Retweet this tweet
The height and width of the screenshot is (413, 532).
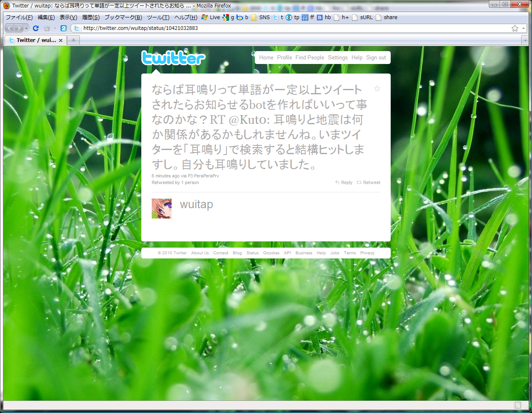click(x=368, y=183)
